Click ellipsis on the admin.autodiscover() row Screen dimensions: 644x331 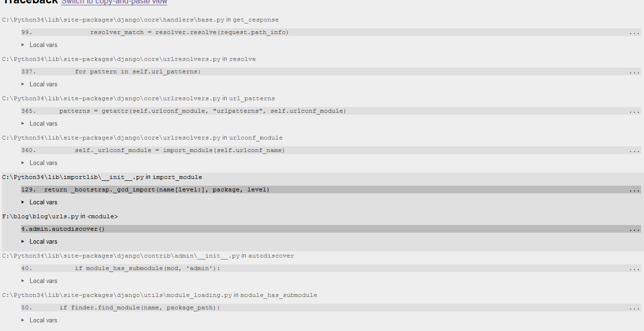634,229
